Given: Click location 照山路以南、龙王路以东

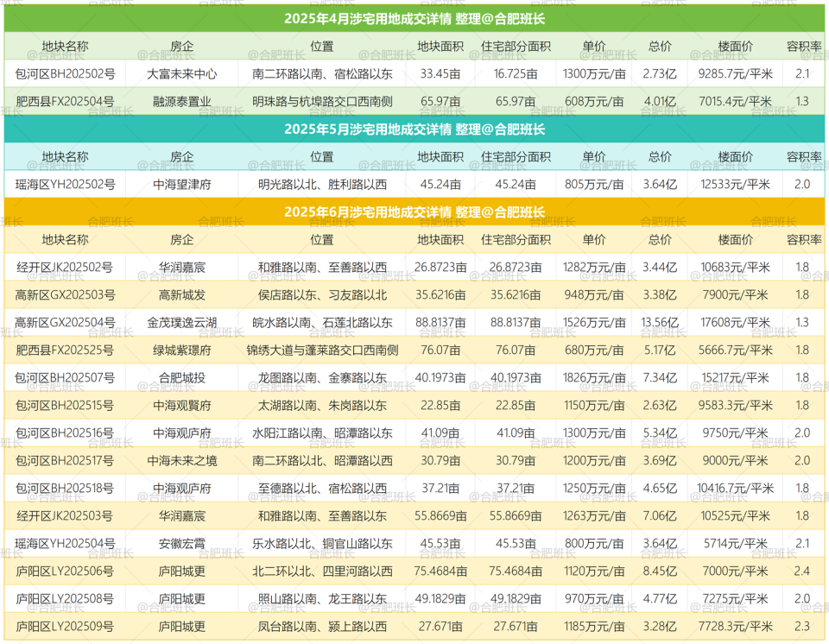Looking at the screenshot, I should [x=322, y=599].
